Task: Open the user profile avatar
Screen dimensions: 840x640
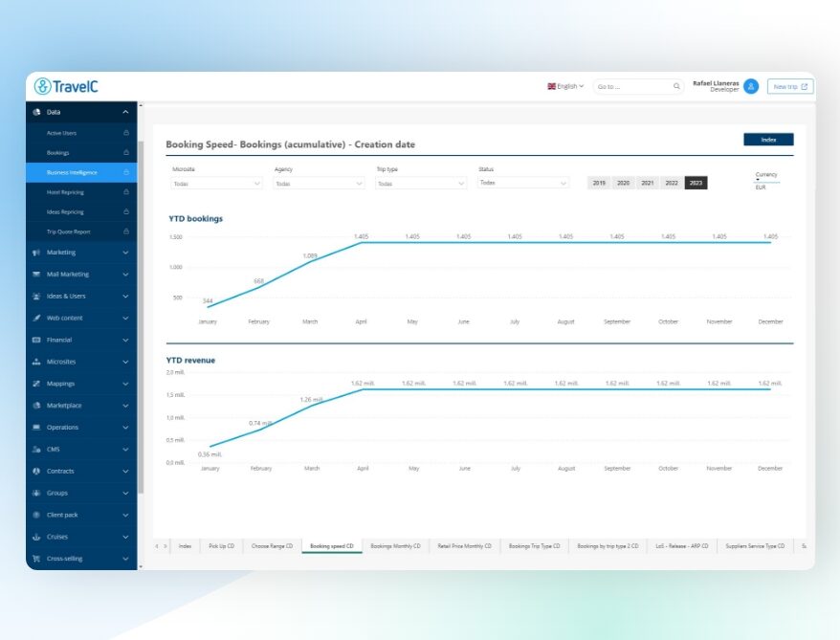Action: coord(751,86)
